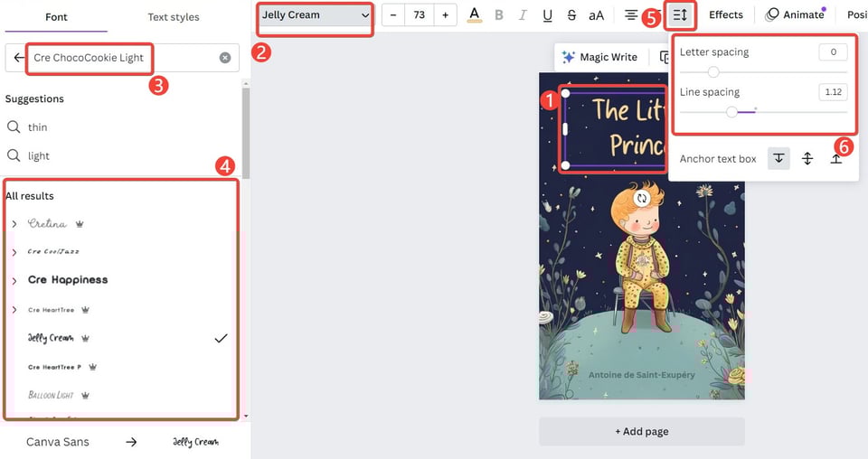Click the Letter spacing slider
The image size is (868, 459).
point(763,72)
